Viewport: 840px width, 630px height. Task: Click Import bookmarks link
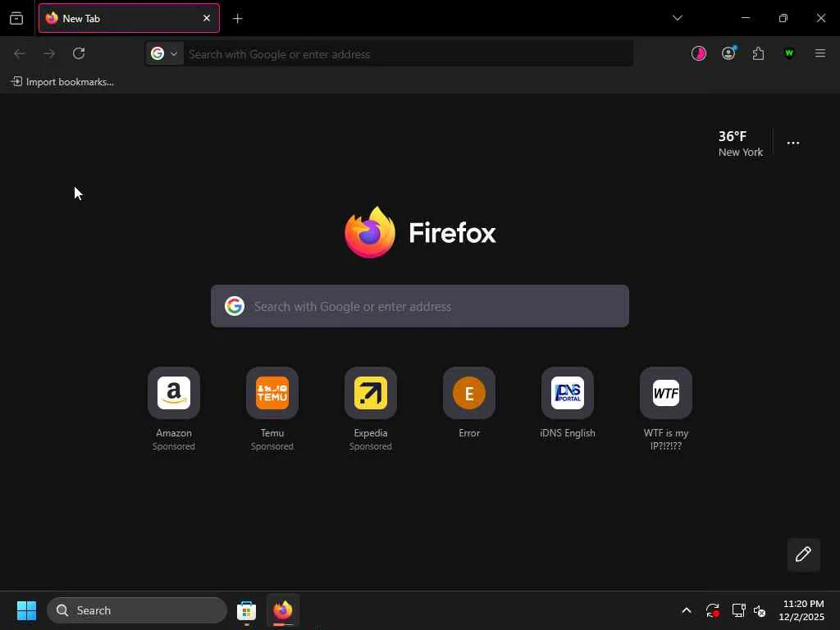[x=62, y=82]
